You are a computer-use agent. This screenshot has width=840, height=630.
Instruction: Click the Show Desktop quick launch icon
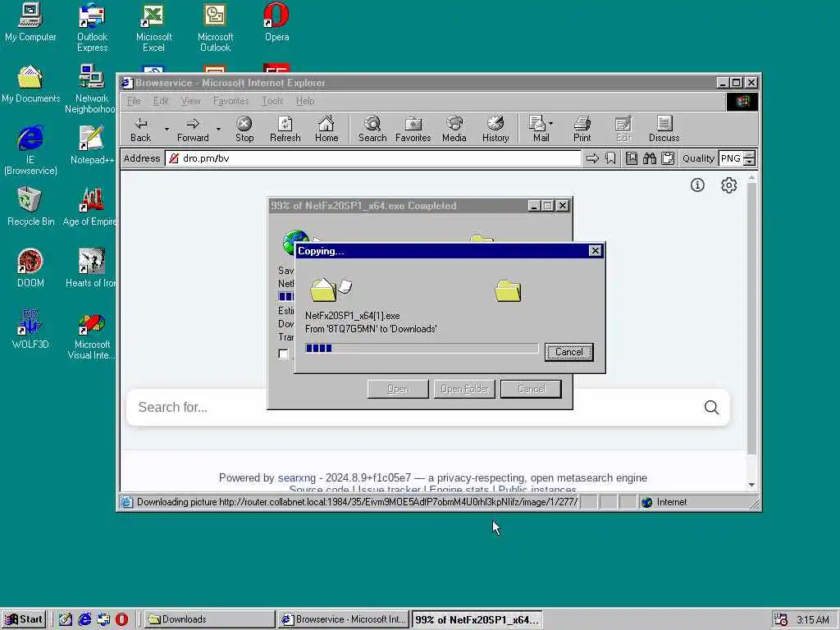pyautogui.click(x=66, y=619)
